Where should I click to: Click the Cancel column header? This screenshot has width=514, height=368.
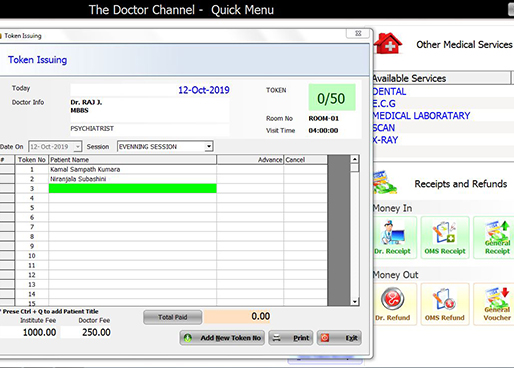[x=305, y=160]
